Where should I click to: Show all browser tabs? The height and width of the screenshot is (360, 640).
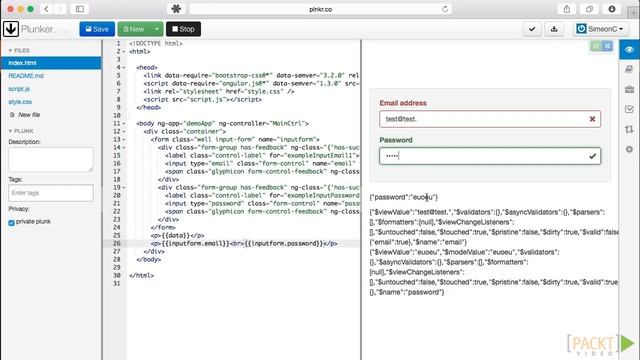[589, 9]
